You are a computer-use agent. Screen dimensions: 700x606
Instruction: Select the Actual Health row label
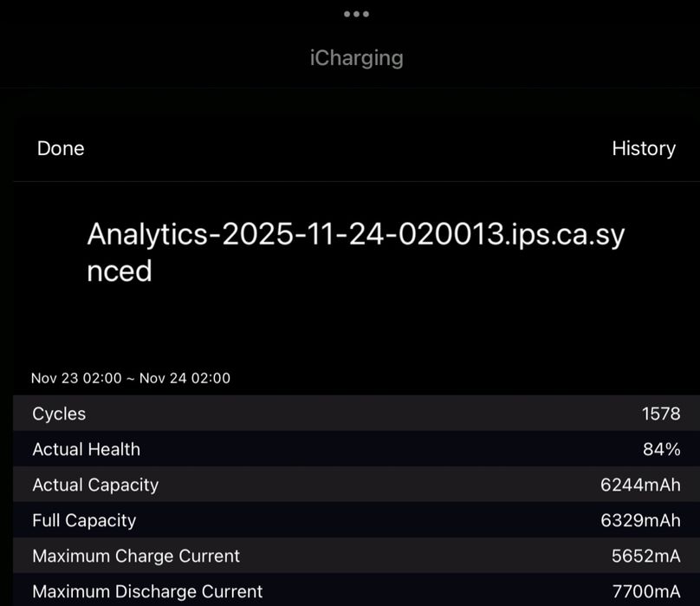(86, 449)
